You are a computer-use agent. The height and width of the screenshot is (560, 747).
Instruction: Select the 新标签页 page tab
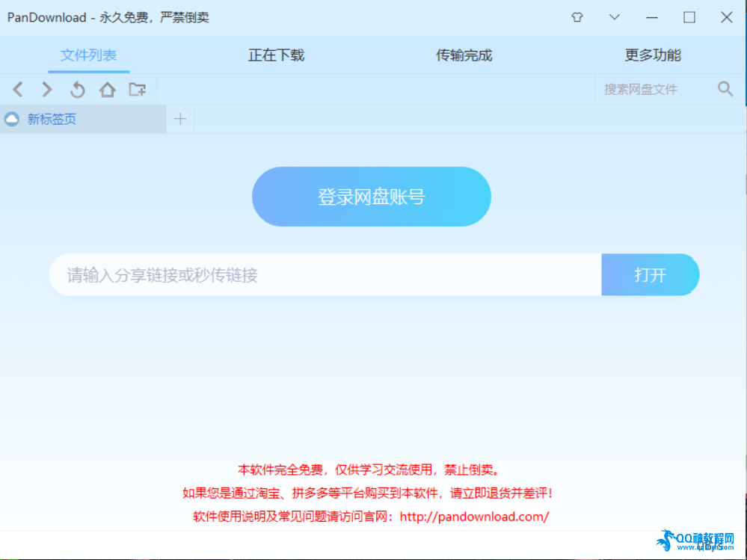[83, 119]
